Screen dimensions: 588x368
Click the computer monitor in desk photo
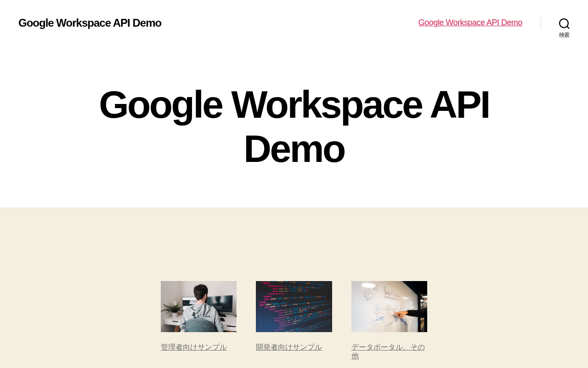coord(220,305)
